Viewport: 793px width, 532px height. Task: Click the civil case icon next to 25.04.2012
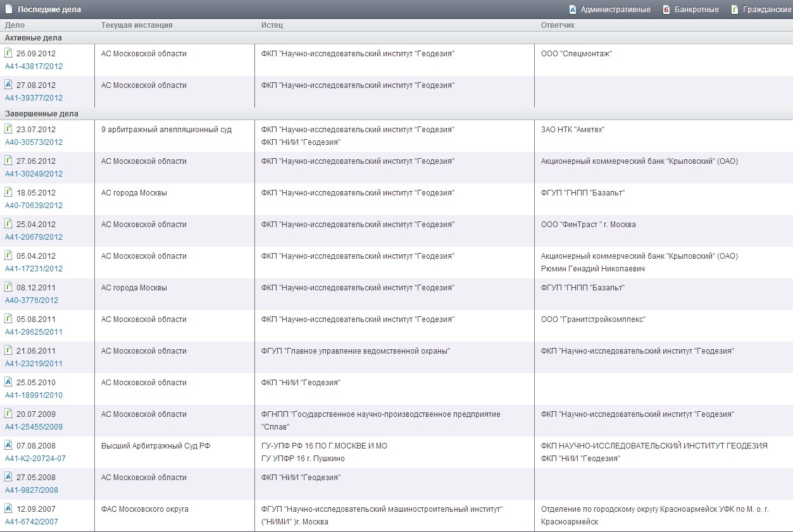pos(8,224)
